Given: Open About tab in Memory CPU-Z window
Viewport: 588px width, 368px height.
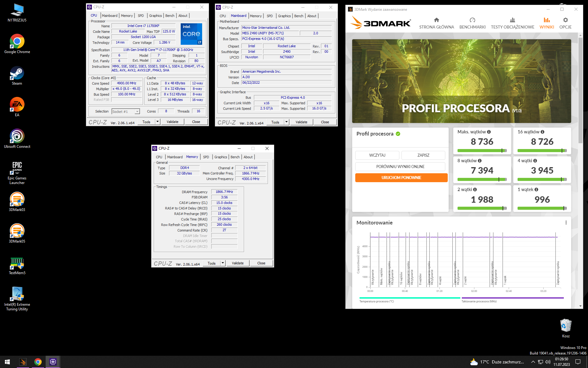Looking at the screenshot, I should point(248,157).
